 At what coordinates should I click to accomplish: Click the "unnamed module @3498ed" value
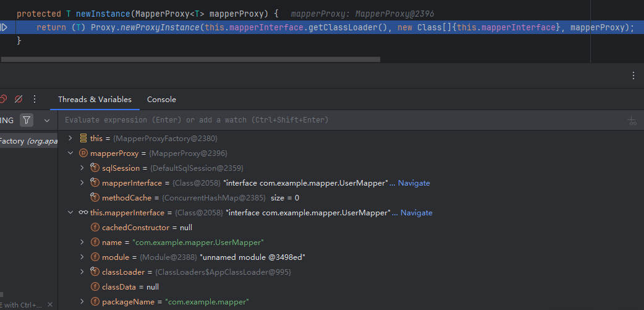tap(252, 257)
